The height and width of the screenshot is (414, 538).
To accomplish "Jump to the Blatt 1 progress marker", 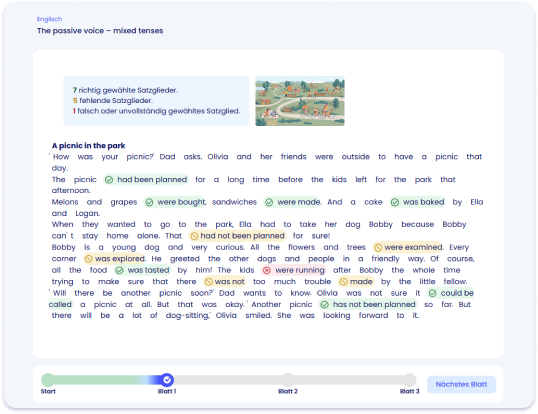I will point(167,380).
